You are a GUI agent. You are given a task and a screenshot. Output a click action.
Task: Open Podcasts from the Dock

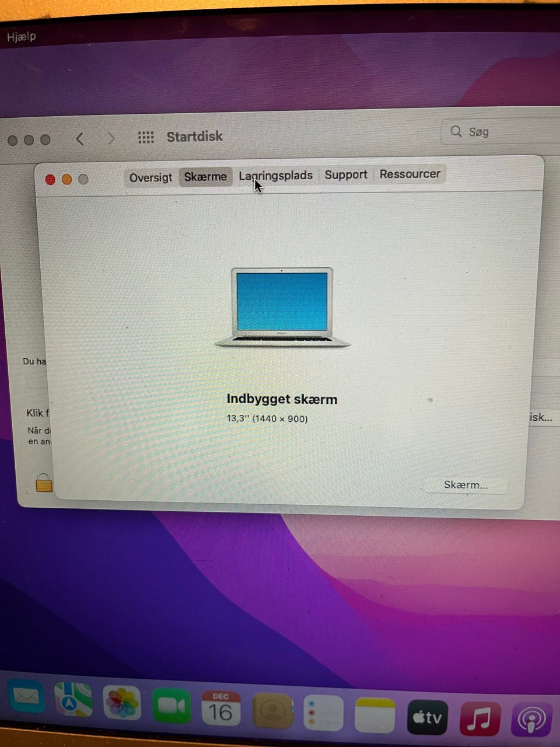531,720
